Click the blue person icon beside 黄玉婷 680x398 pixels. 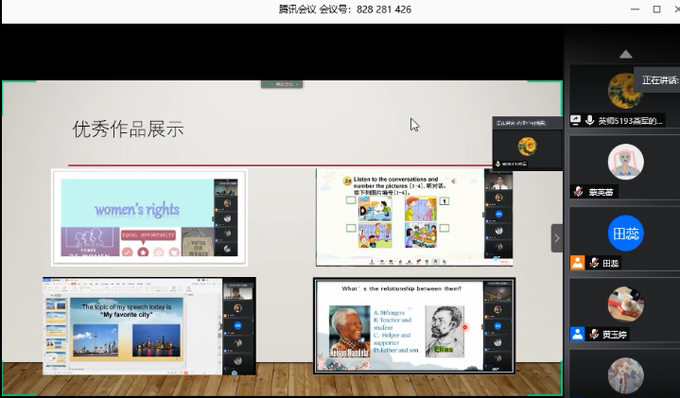click(x=577, y=333)
